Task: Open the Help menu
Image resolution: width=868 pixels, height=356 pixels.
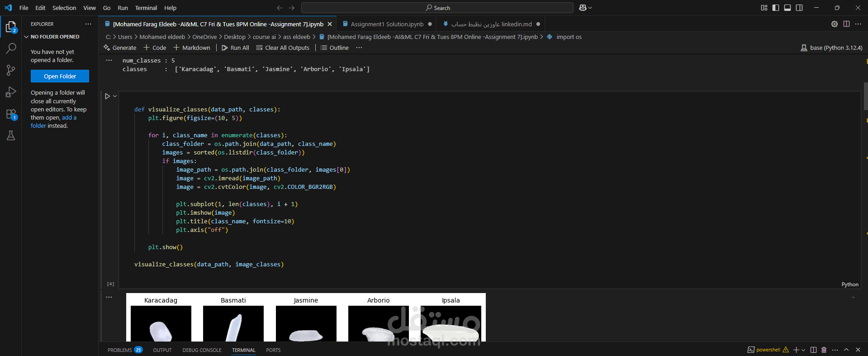Action: tap(171, 8)
